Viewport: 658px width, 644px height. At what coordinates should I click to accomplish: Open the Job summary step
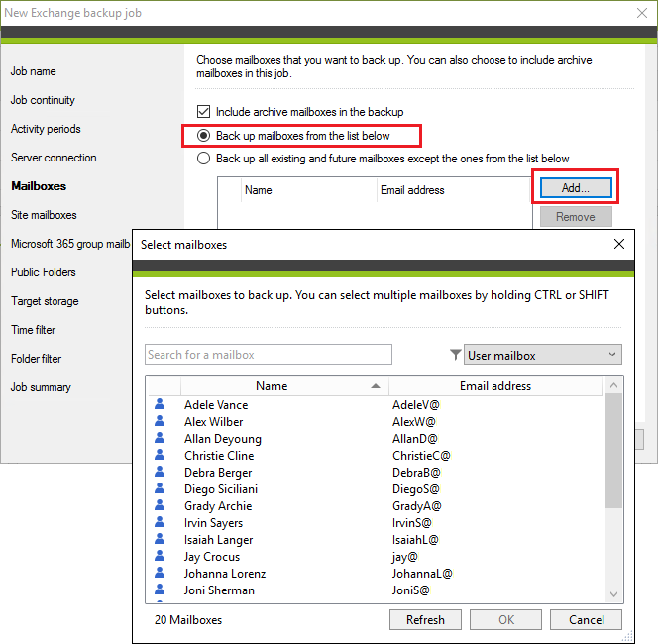click(41, 387)
